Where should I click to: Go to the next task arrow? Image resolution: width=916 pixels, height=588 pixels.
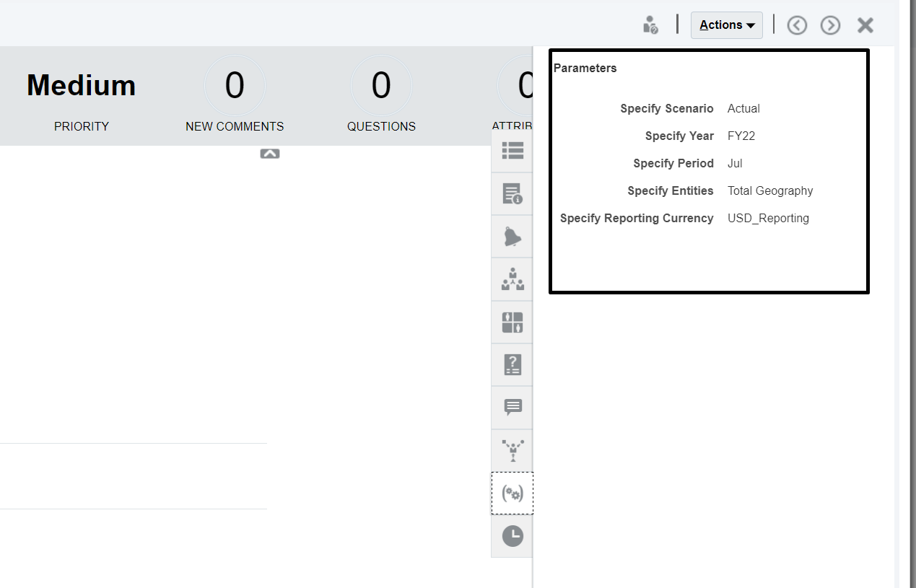830,25
